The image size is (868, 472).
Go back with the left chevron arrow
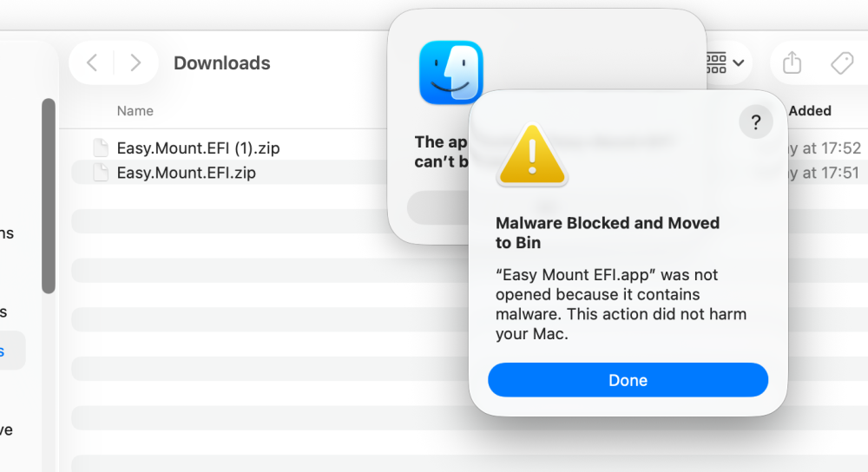(93, 62)
